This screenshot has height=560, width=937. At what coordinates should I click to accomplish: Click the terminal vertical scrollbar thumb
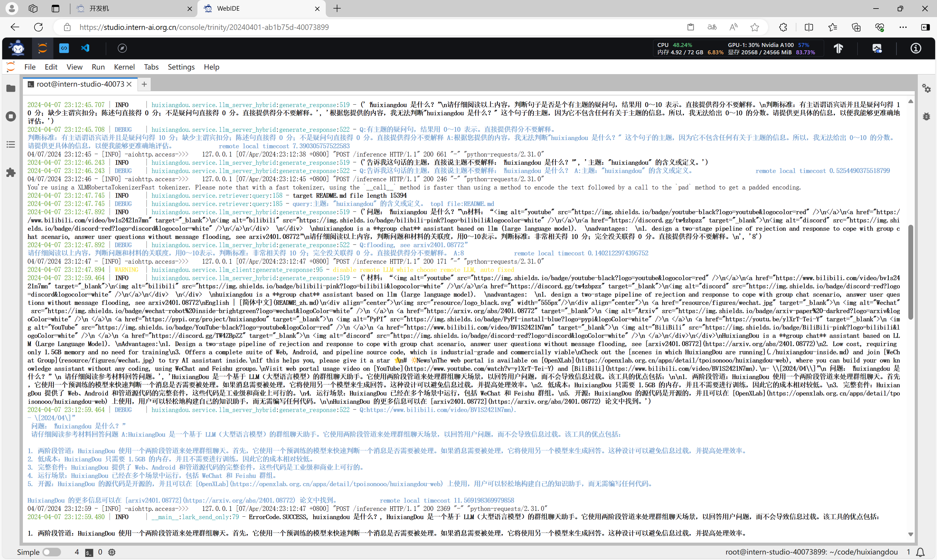[x=910, y=272]
